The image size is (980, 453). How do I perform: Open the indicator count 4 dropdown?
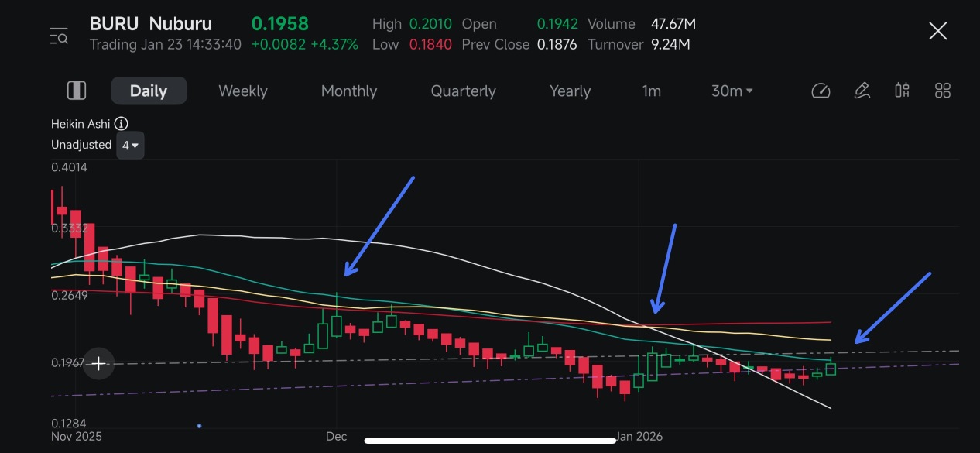[130, 145]
